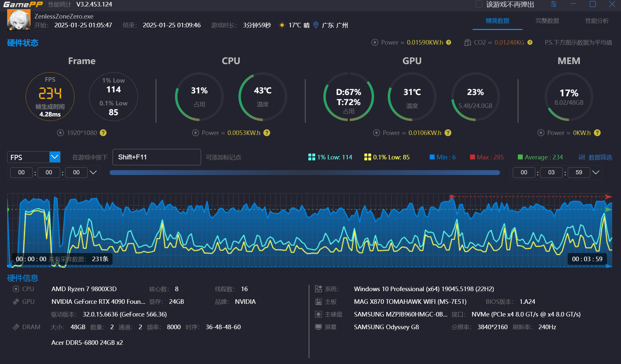621x364 pixels.
Task: Click help icon next to 1920*1080 resolution
Action: pyautogui.click(x=103, y=133)
